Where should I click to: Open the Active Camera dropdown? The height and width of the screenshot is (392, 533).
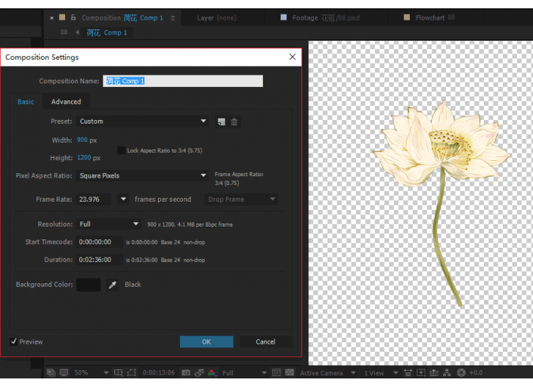point(327,372)
